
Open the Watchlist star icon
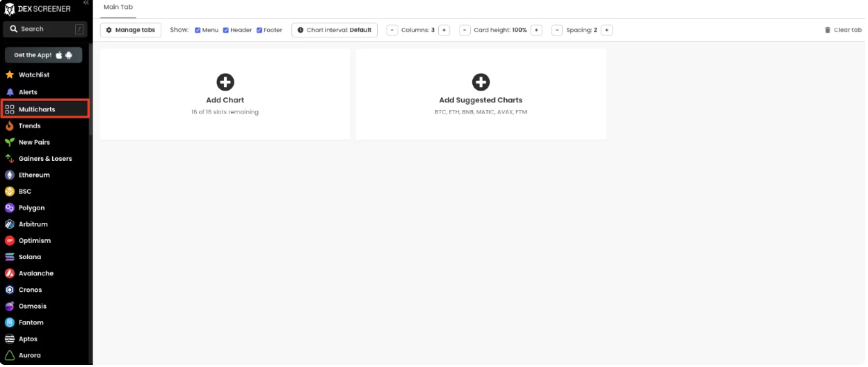pos(10,75)
